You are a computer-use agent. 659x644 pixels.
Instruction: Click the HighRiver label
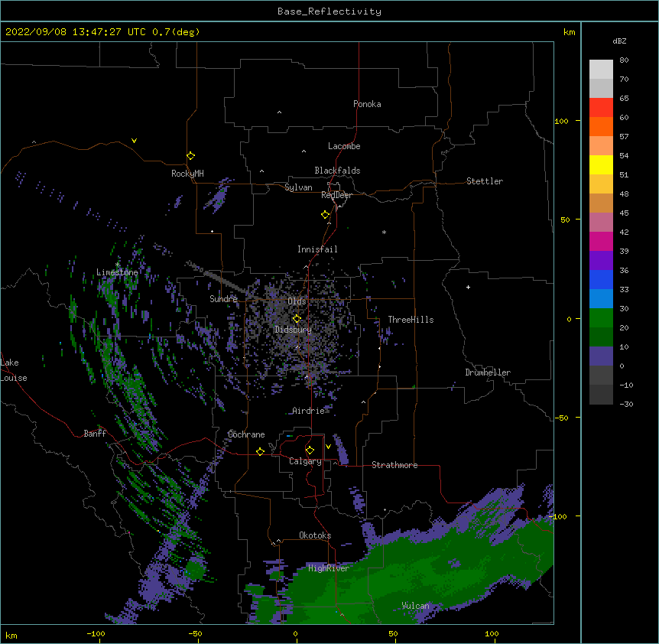329,568
